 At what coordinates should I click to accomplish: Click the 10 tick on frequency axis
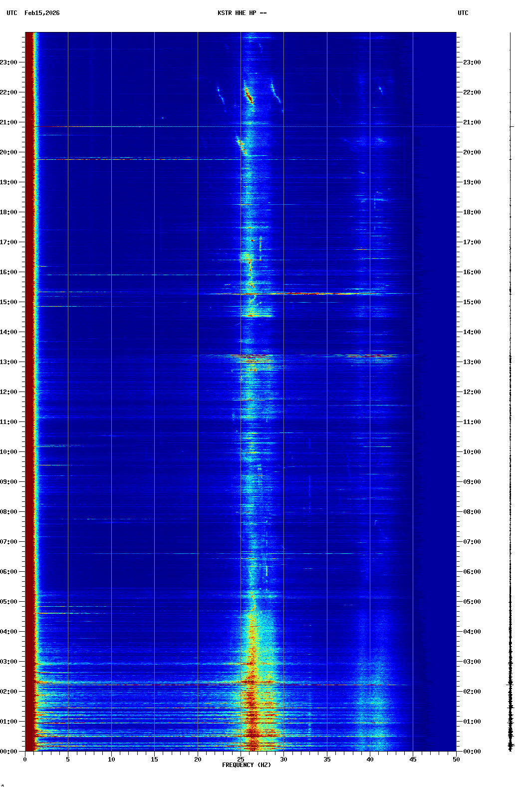pyautogui.click(x=111, y=760)
